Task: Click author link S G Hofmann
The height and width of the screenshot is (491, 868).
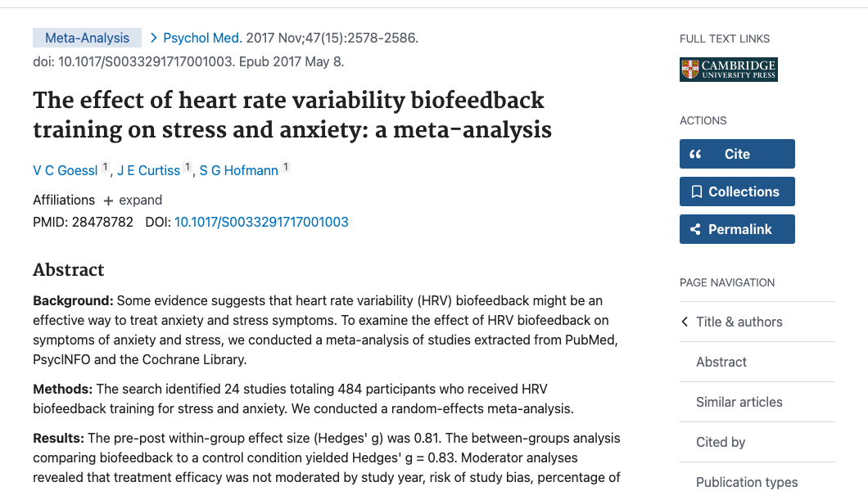Action: (237, 170)
